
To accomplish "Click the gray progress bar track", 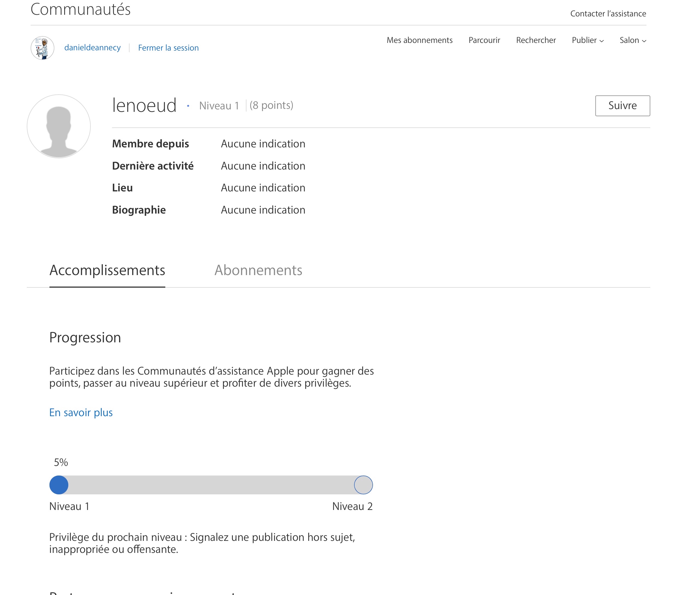I will coord(211,485).
